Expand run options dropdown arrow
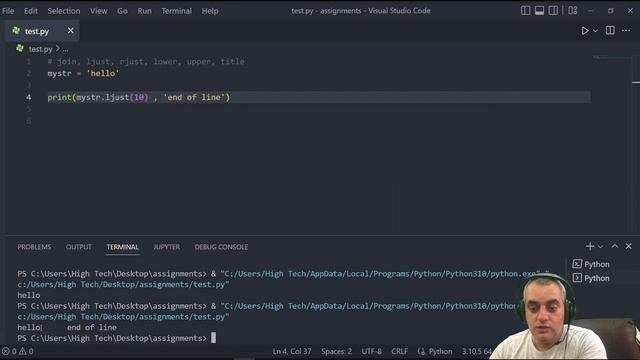Viewport: 640px width, 360px height. [x=596, y=31]
